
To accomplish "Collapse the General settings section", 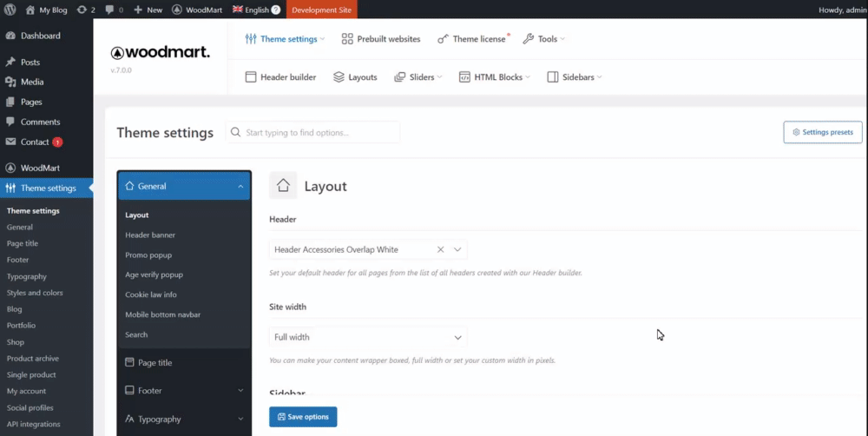I will pos(184,186).
